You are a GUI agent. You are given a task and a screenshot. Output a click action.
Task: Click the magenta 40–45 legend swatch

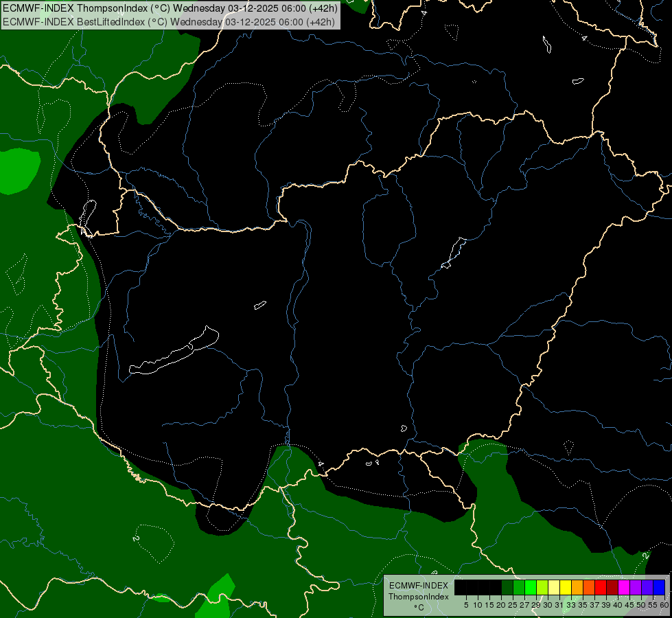[624, 587]
